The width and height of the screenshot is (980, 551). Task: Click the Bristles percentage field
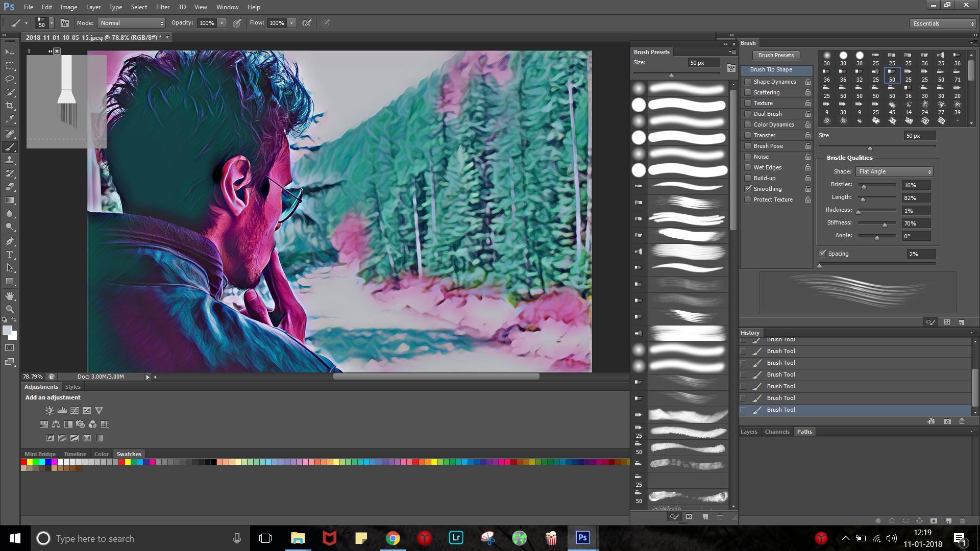[917, 185]
